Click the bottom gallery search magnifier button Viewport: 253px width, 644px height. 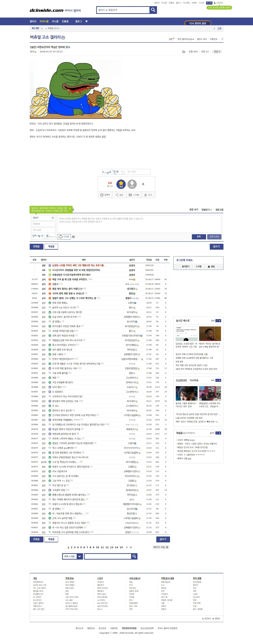point(134,556)
